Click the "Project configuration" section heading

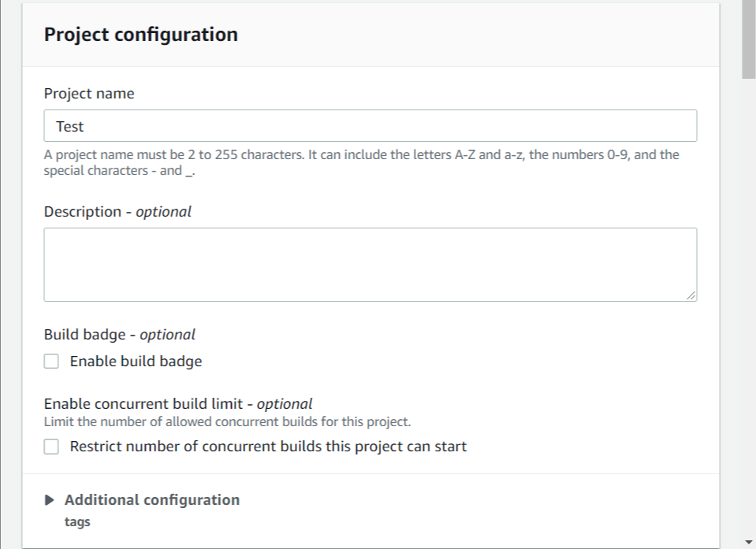(140, 35)
